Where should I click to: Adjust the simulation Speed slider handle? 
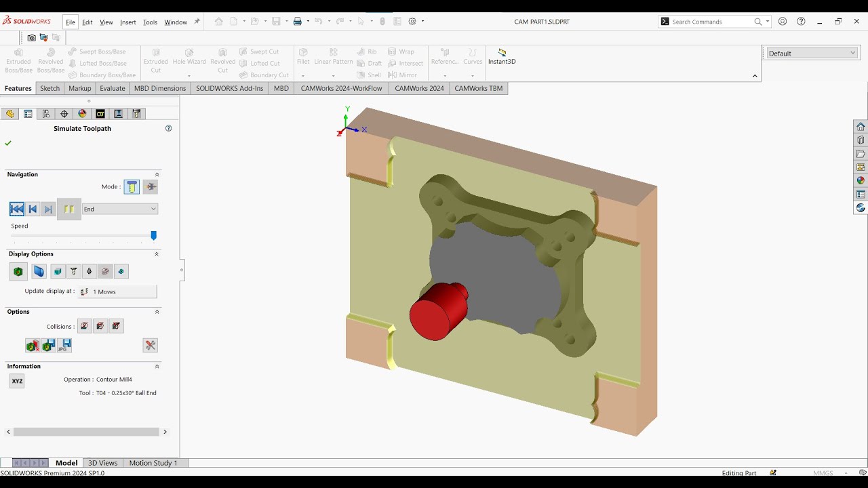[154, 235]
